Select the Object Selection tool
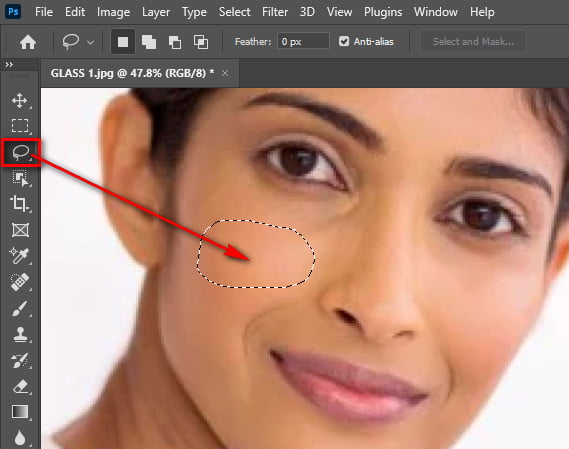The height and width of the screenshot is (449, 569). (x=20, y=178)
